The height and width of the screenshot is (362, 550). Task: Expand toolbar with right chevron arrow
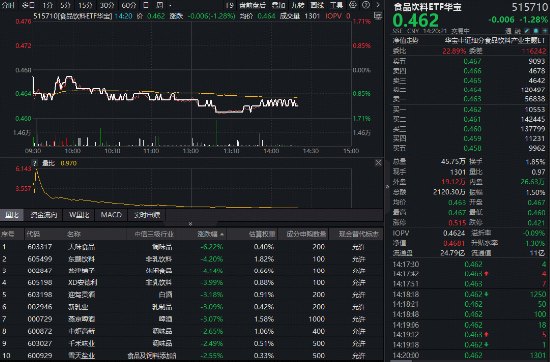(378, 5)
